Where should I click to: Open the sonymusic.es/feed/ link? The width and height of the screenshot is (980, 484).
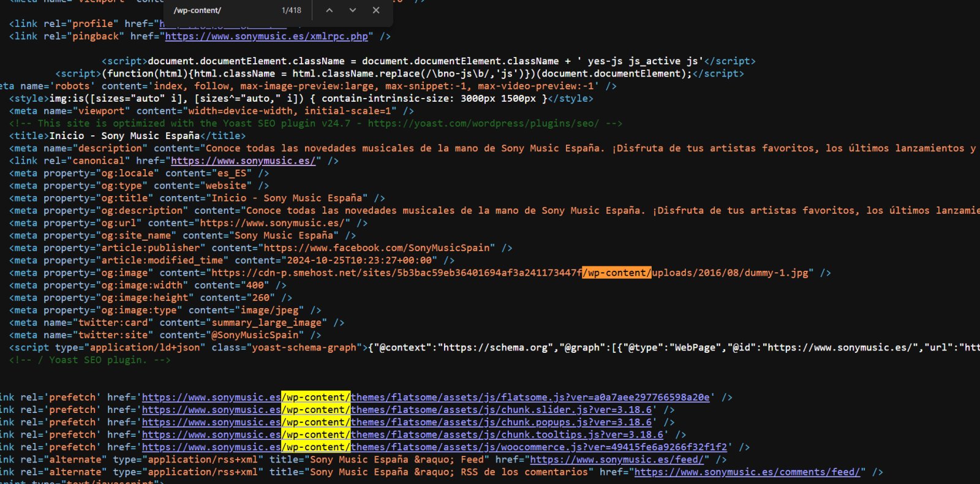pos(617,460)
